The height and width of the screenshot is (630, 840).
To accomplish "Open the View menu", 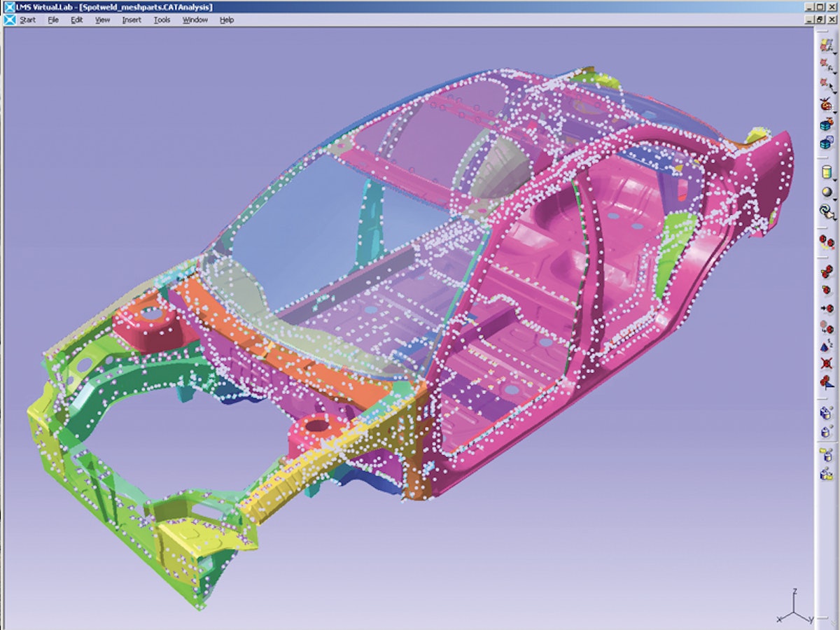I will [x=102, y=20].
